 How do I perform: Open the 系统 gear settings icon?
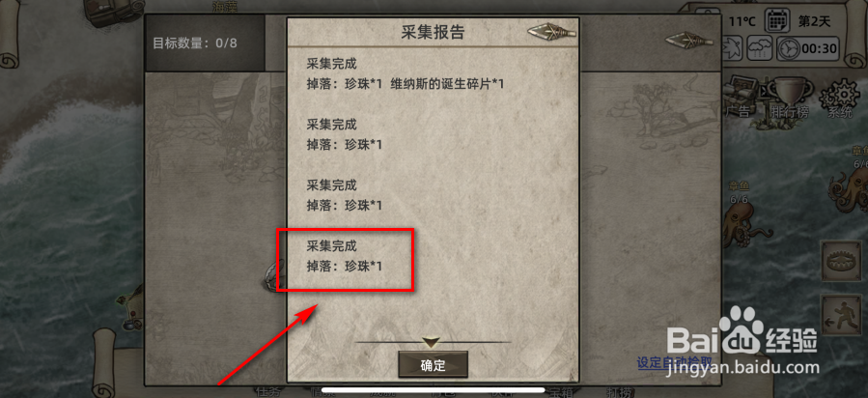point(842,98)
